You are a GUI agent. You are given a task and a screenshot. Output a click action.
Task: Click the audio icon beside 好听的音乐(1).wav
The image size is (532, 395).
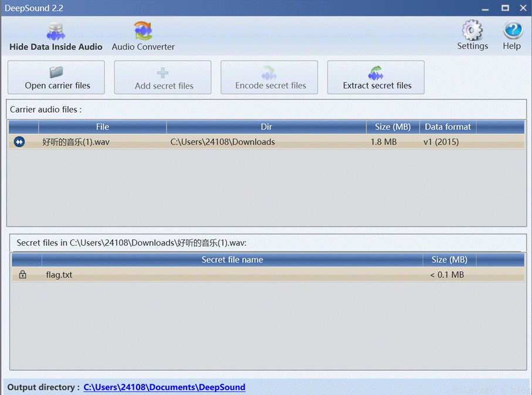19,141
